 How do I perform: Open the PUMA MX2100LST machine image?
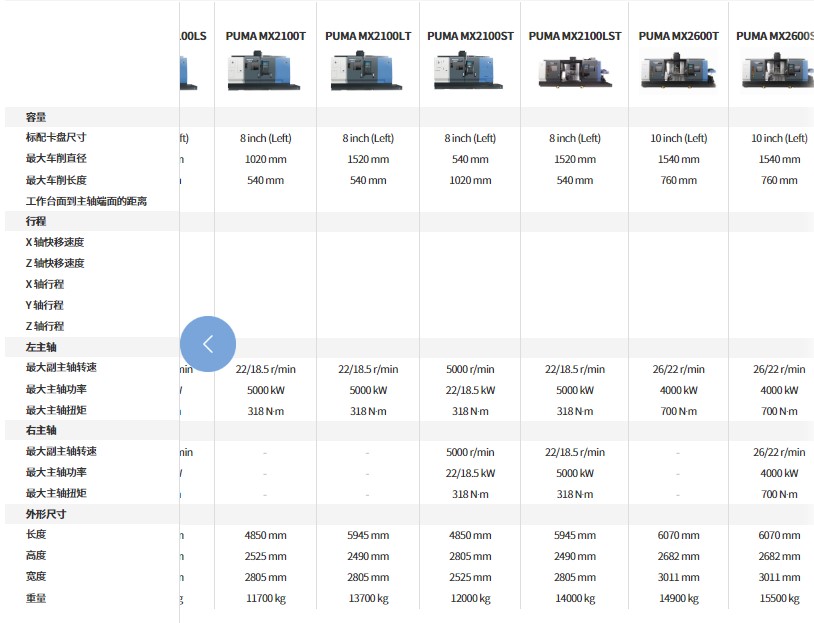pyautogui.click(x=575, y=72)
